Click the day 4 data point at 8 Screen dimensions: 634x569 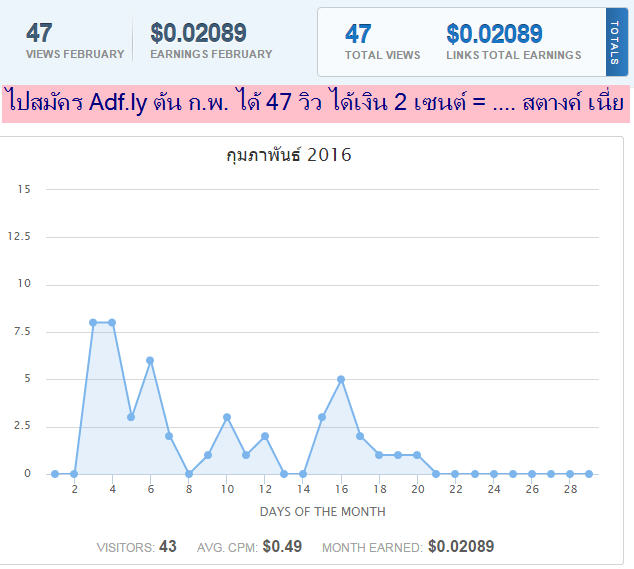(112, 323)
